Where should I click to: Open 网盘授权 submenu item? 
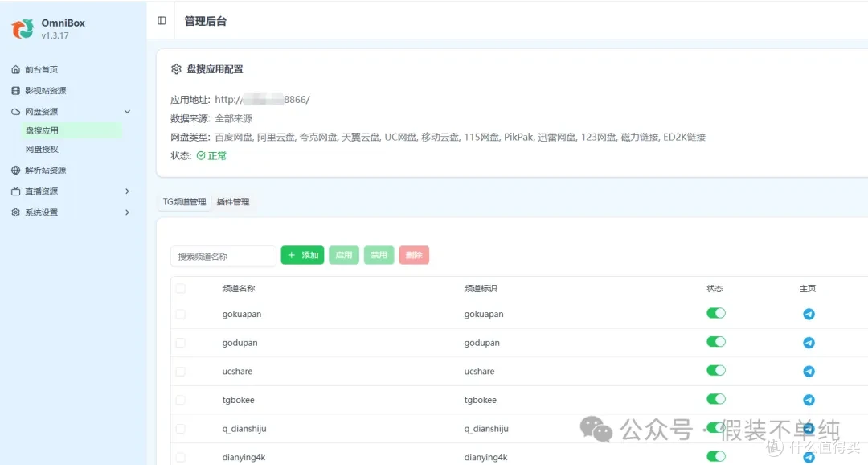click(42, 149)
